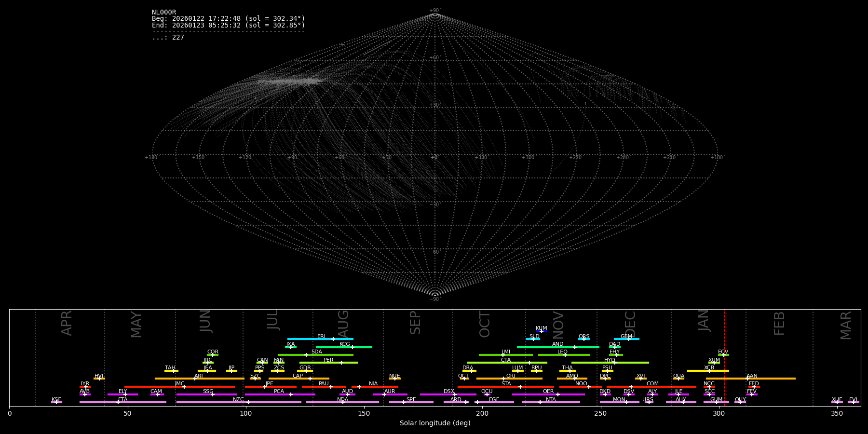Screen dimensions: 868x434
Task: Click the ETA shower label
Action: click(123, 400)
